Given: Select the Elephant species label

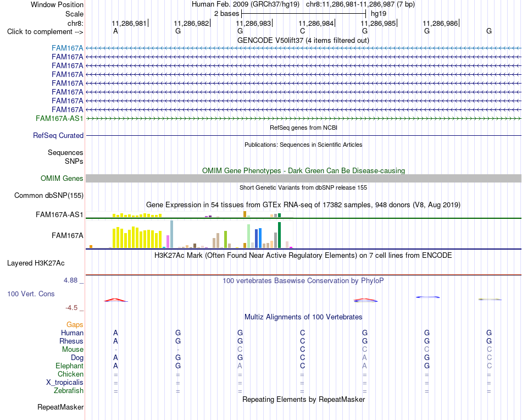Looking at the screenshot, I should pyautogui.click(x=69, y=366).
